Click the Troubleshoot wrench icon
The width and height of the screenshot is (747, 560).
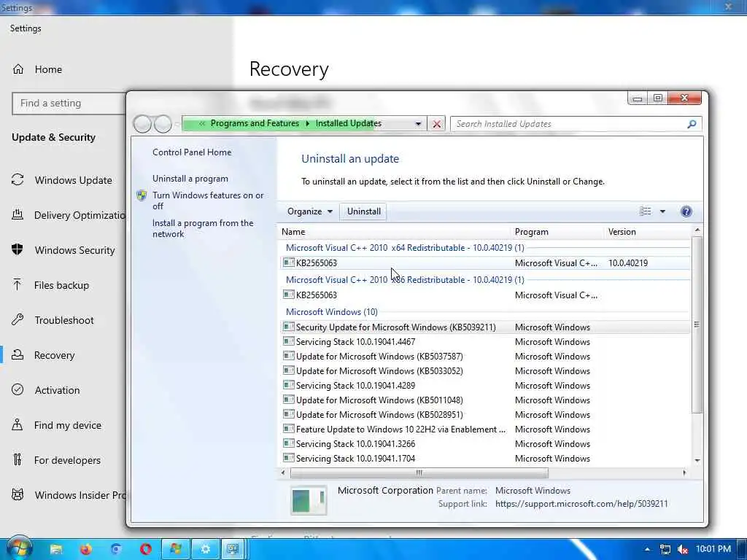tap(18, 319)
